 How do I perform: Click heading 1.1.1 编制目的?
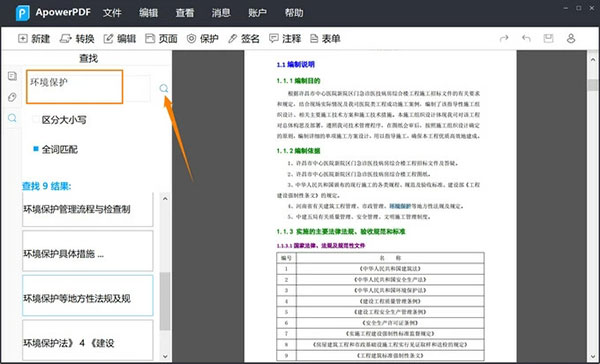298,81
